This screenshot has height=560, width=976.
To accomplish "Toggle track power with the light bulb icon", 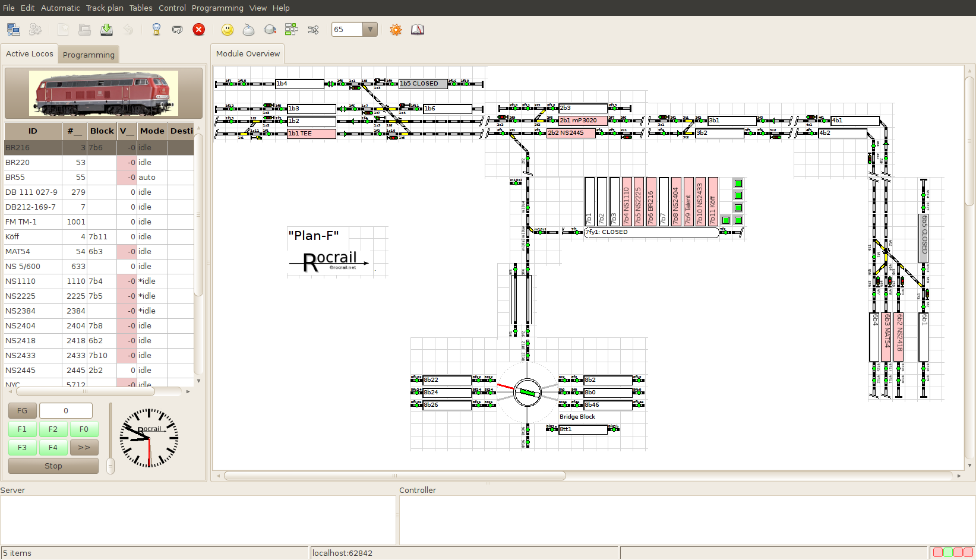I will point(156,30).
